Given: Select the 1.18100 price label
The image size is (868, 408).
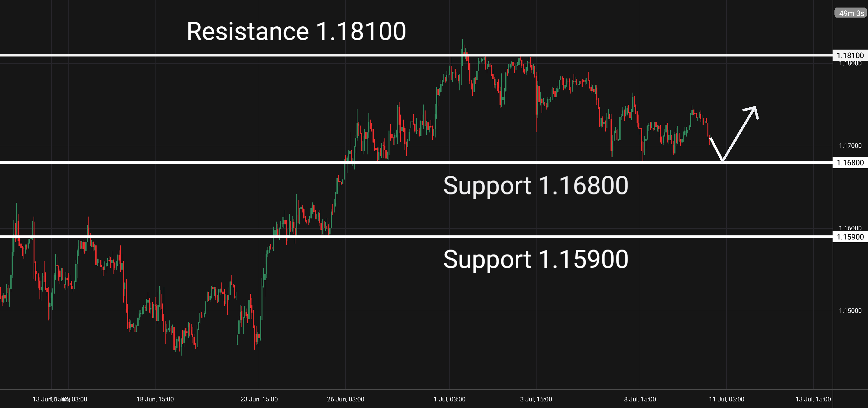Looking at the screenshot, I should click(x=850, y=55).
